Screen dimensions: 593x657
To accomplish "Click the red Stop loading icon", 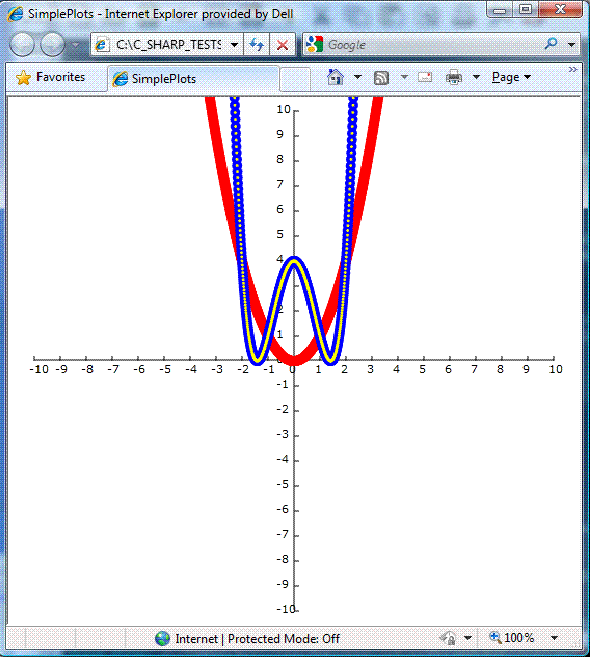I will click(x=282, y=44).
